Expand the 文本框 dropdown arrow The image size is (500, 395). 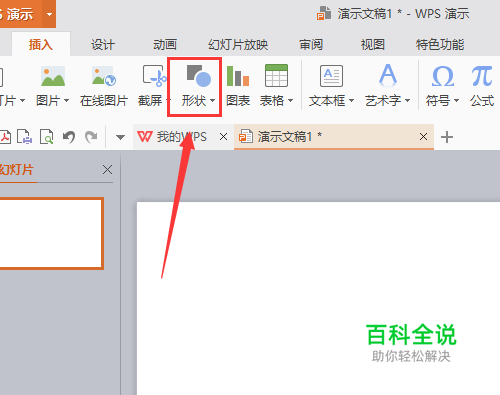coord(351,100)
